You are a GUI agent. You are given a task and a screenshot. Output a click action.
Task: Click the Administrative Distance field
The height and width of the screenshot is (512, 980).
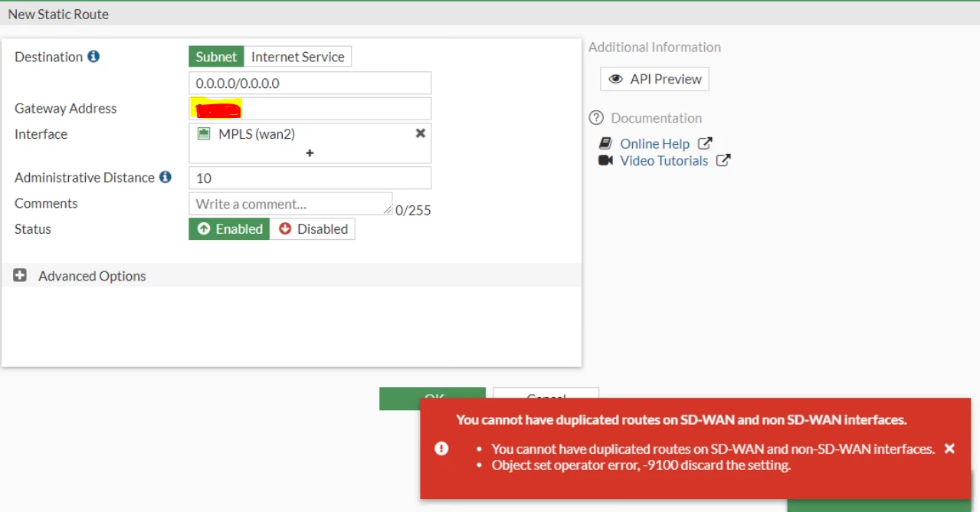pyautogui.click(x=310, y=178)
